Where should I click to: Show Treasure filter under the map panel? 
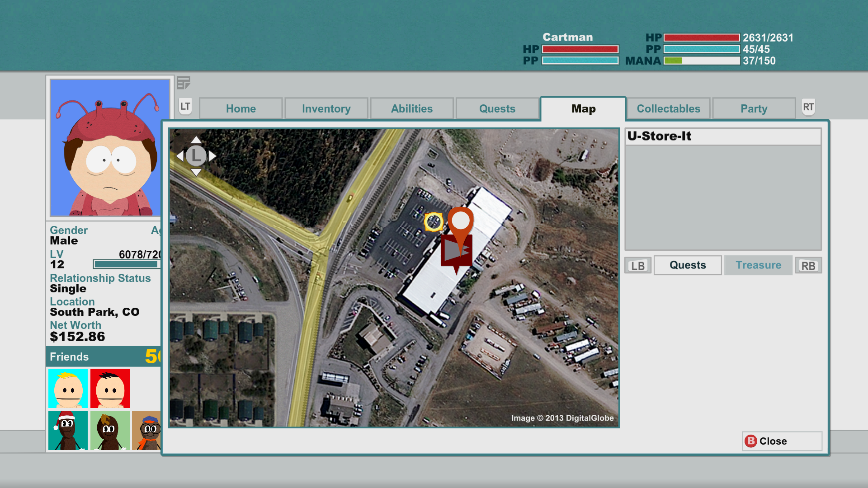[x=758, y=265]
